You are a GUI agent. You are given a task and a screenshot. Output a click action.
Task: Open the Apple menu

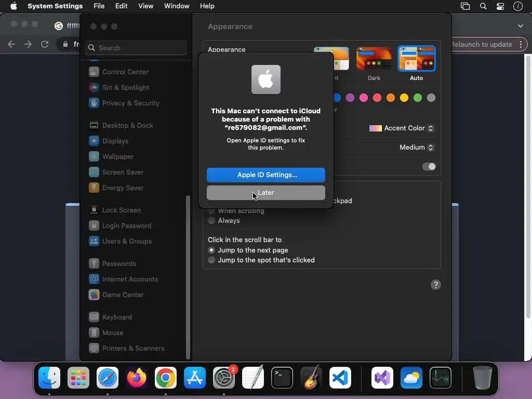[x=14, y=6]
